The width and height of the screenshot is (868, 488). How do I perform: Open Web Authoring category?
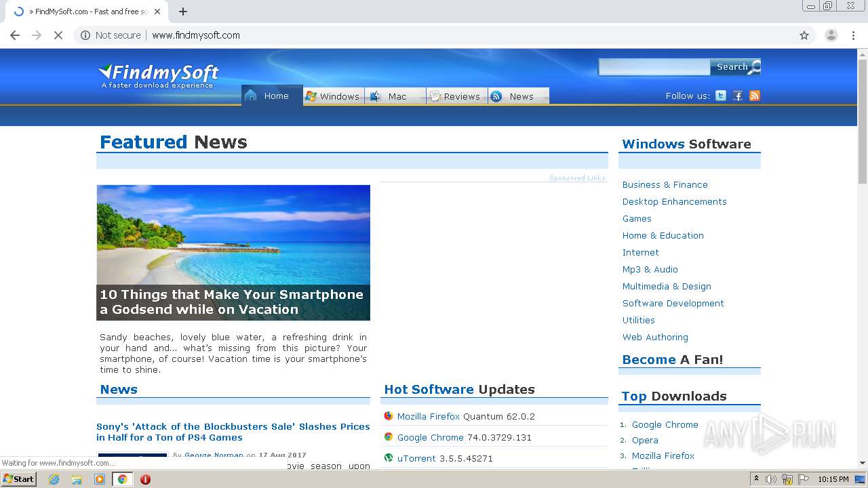click(655, 337)
